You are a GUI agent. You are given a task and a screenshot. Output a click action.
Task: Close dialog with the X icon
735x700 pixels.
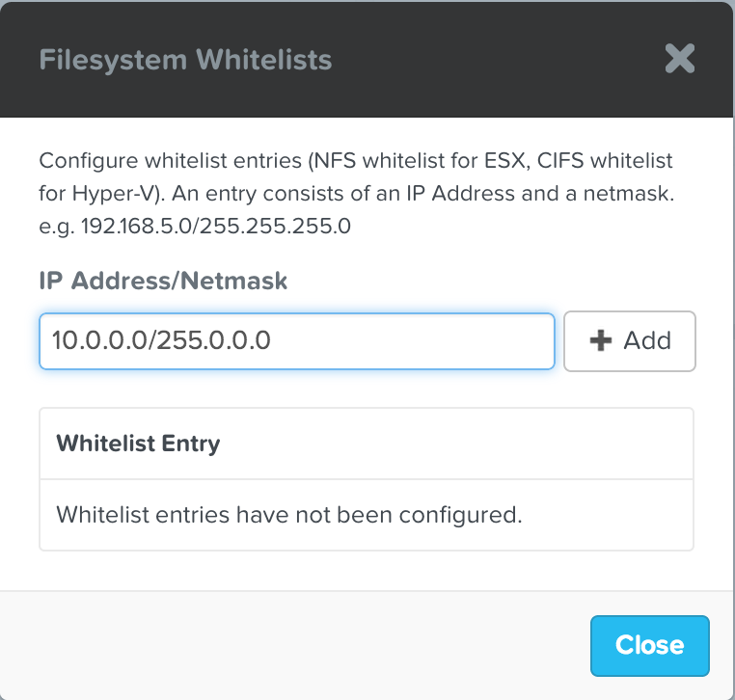680,60
